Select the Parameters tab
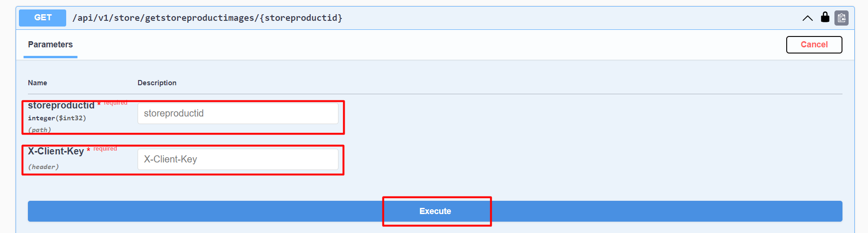Viewport: 868px width, 233px height. pos(50,45)
